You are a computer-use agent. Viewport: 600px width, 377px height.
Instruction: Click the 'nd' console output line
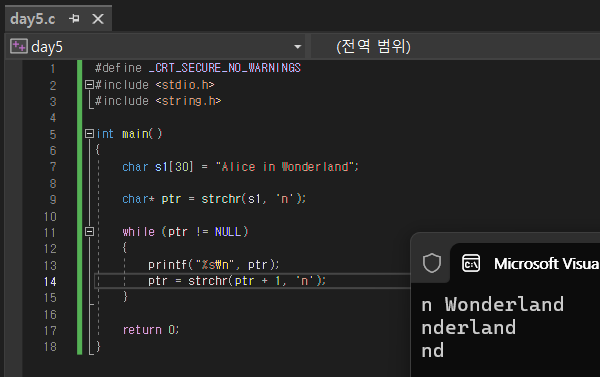pos(432,351)
